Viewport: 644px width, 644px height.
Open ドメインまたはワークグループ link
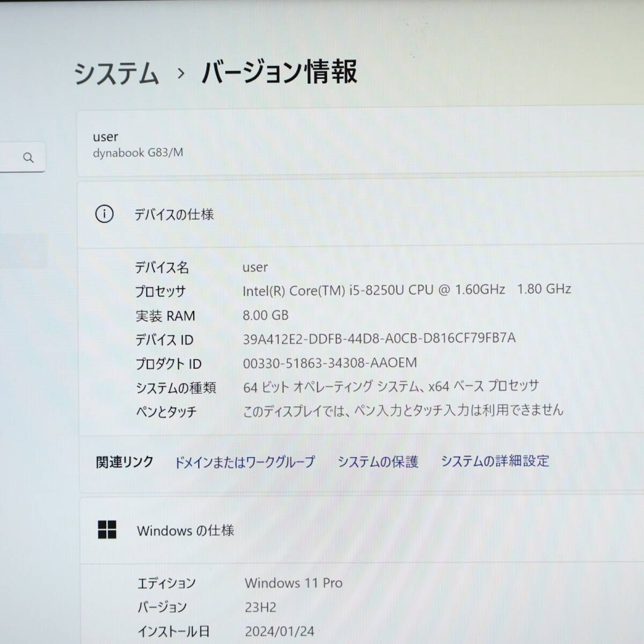(x=245, y=462)
